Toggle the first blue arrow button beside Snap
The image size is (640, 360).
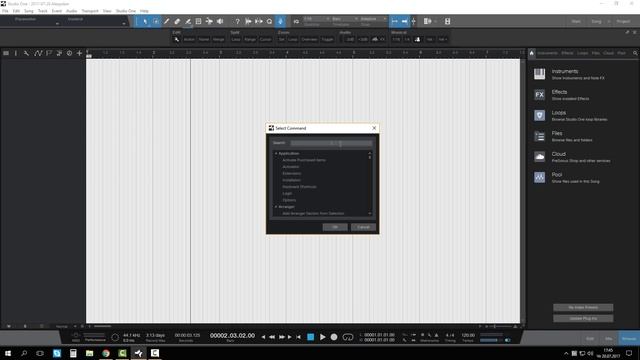[x=394, y=21]
